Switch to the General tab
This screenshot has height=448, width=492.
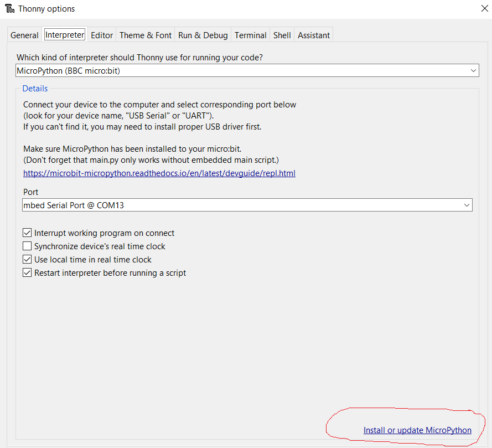coord(24,35)
